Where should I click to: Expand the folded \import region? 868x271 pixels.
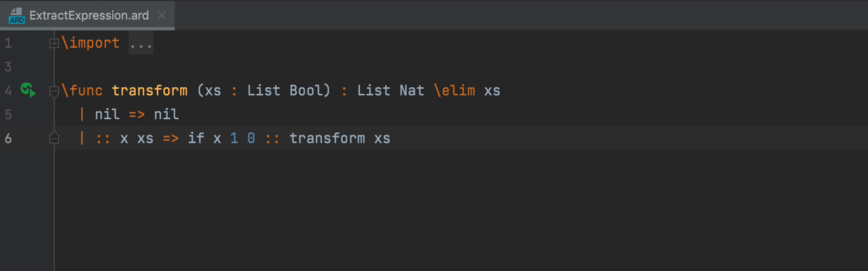(54, 43)
